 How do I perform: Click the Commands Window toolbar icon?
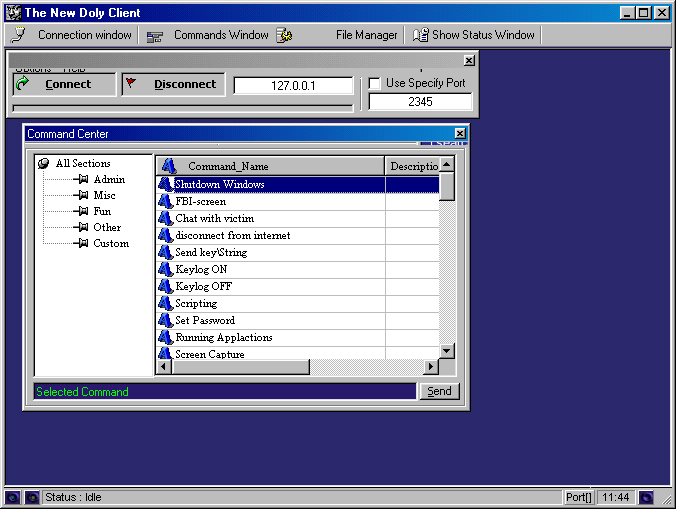coord(155,36)
